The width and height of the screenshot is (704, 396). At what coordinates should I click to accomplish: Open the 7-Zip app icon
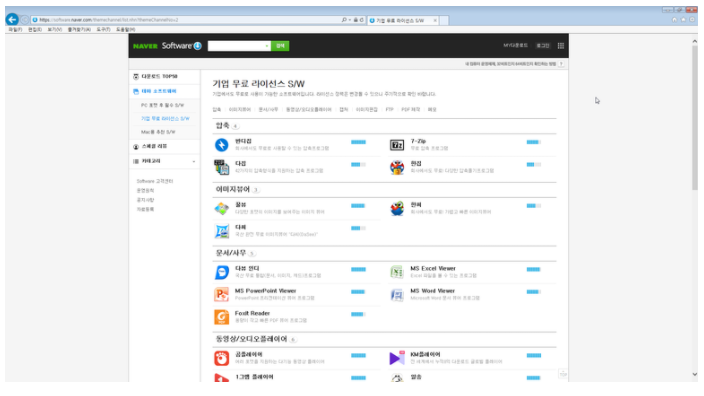pyautogui.click(x=397, y=145)
